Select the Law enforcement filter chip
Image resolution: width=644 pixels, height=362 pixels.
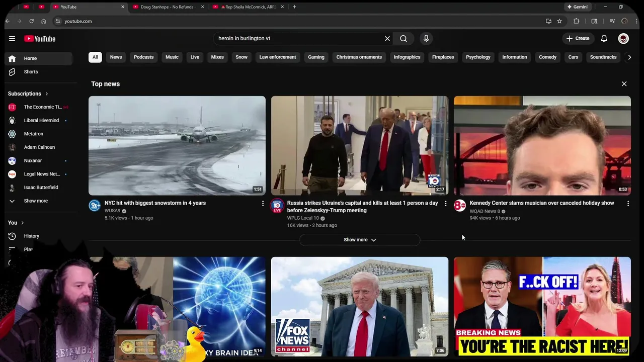278,57
